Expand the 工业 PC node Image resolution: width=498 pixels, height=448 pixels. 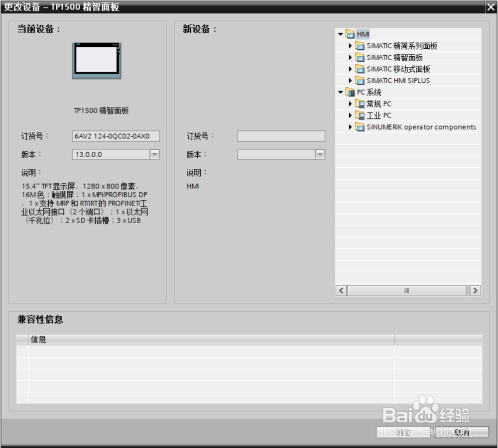click(351, 115)
